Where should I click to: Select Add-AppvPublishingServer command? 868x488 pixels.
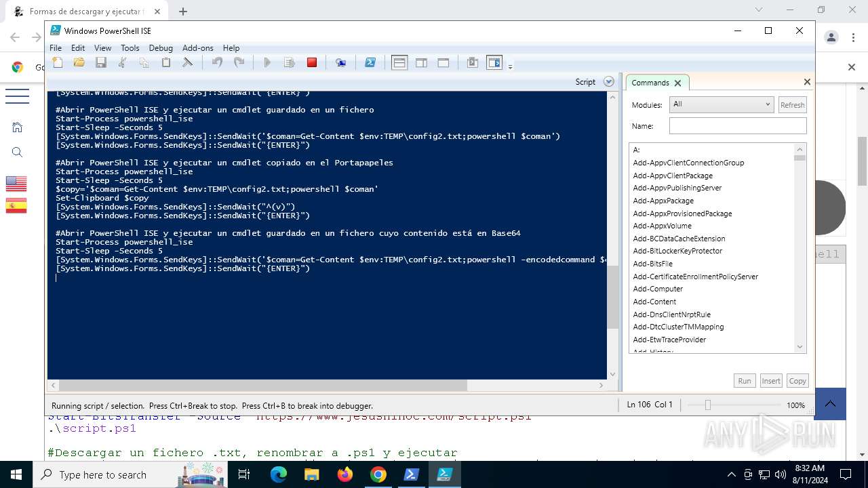coord(677,188)
